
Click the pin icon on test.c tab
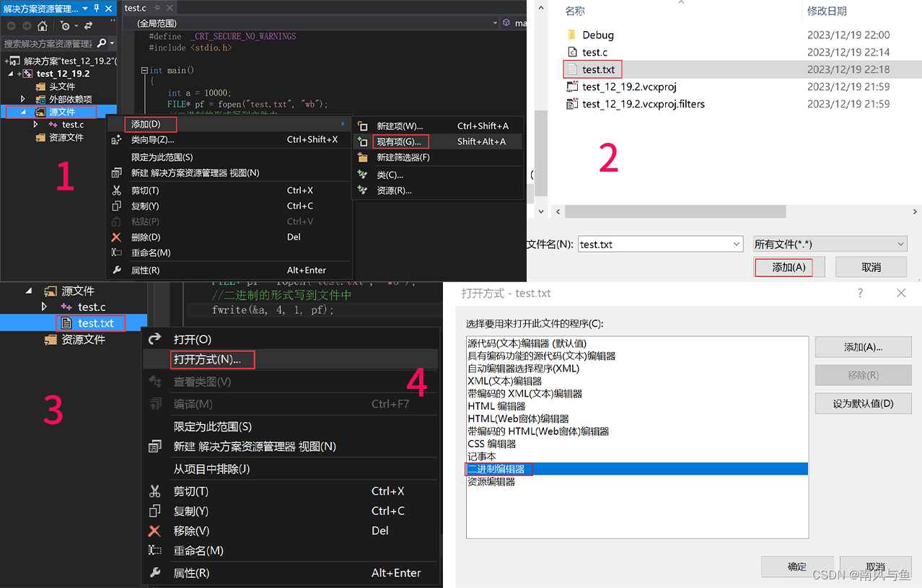(x=157, y=8)
